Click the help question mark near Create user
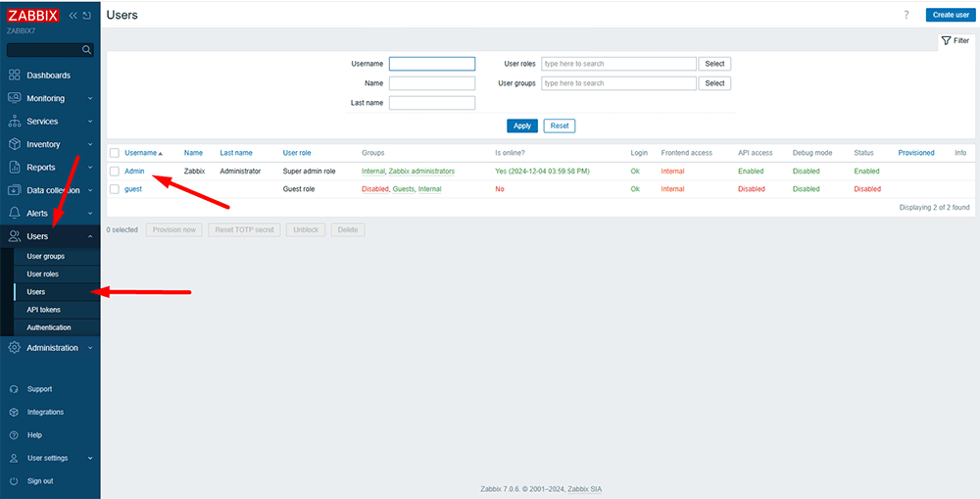The image size is (980, 499). [906, 15]
